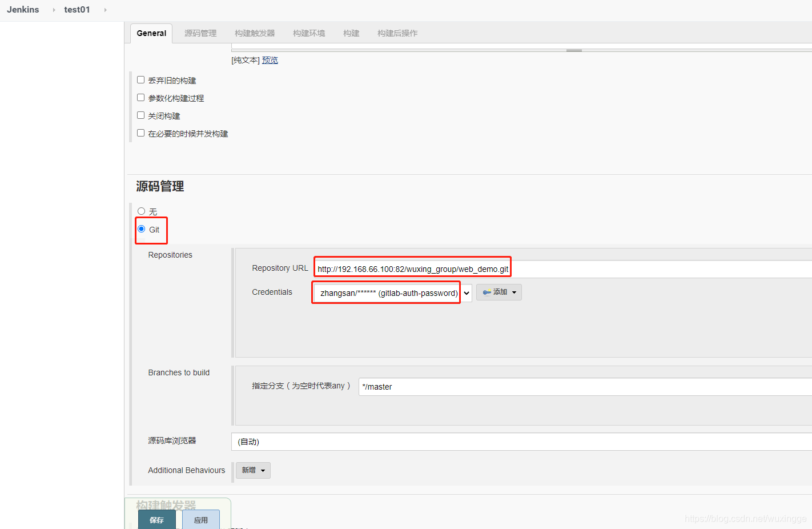Grab the description textarea resize handle
812x529 pixels.
[x=574, y=50]
